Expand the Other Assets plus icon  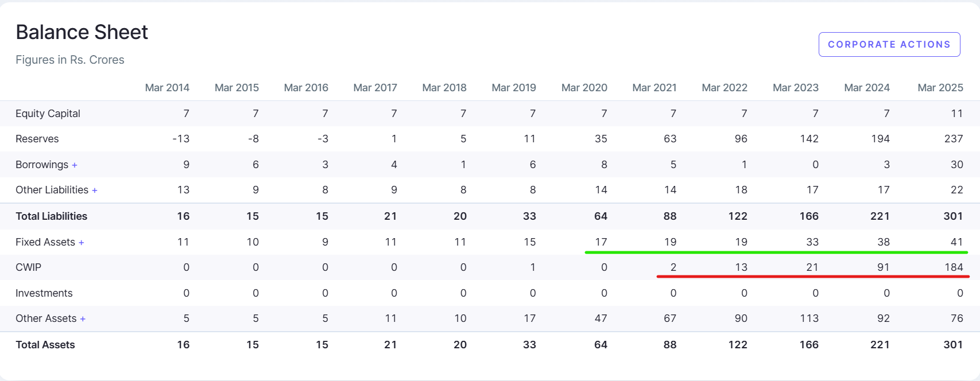point(83,319)
